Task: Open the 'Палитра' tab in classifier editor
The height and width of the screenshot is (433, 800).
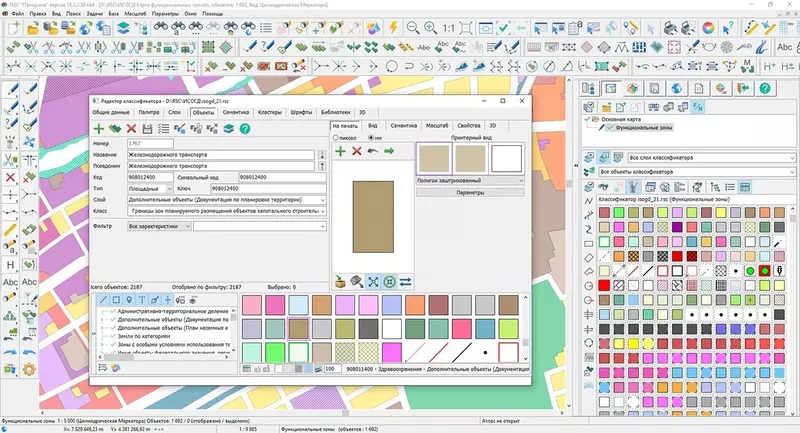Action: pyautogui.click(x=149, y=113)
